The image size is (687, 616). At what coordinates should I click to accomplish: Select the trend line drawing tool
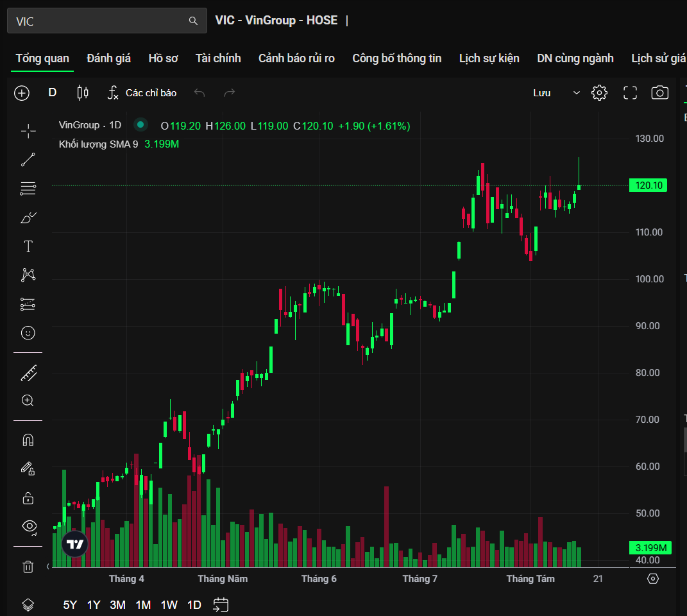[28, 160]
